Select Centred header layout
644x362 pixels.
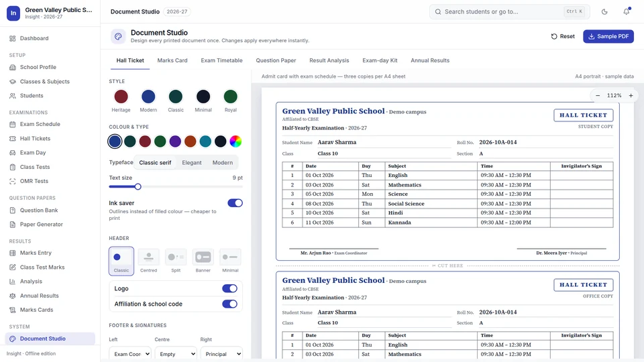coord(149,261)
